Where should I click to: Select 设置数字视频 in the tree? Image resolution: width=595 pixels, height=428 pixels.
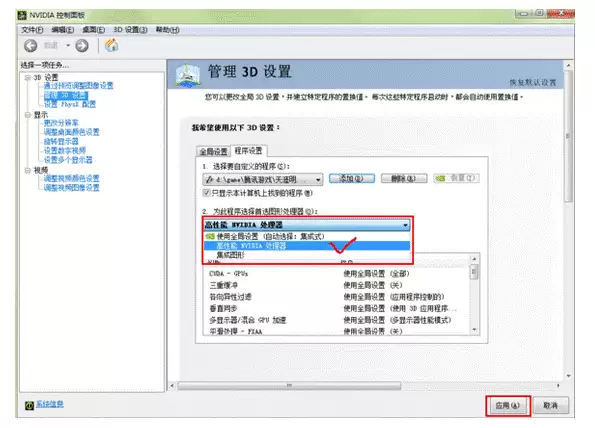(x=65, y=151)
